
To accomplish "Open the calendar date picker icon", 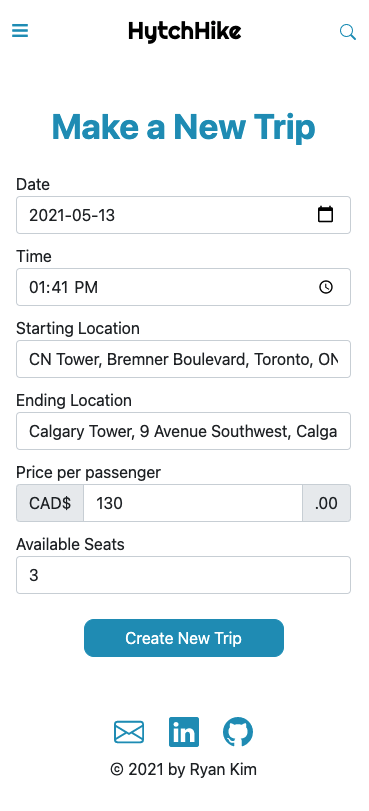I will coord(325,214).
